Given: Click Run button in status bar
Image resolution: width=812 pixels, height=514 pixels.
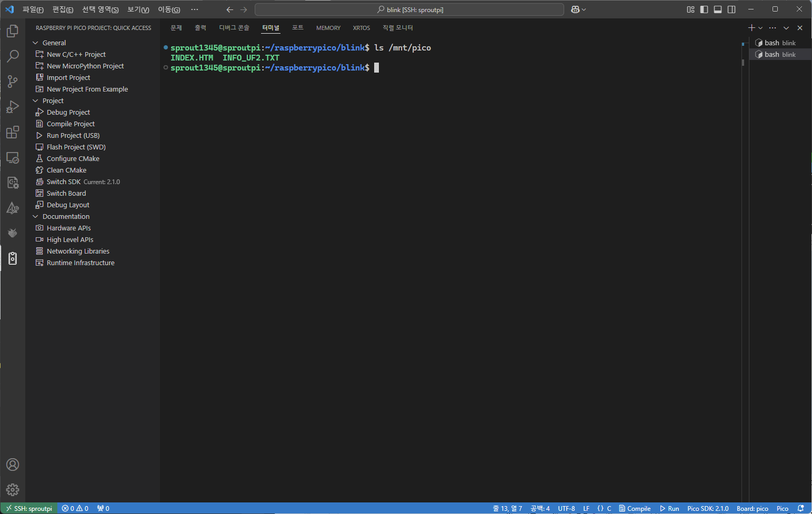Looking at the screenshot, I should tap(669, 508).
